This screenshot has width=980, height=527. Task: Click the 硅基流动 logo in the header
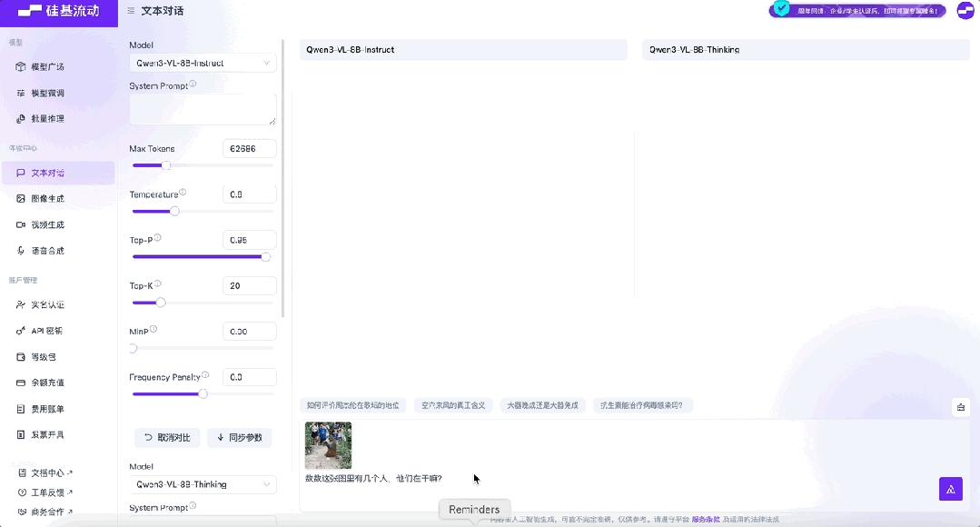click(59, 11)
